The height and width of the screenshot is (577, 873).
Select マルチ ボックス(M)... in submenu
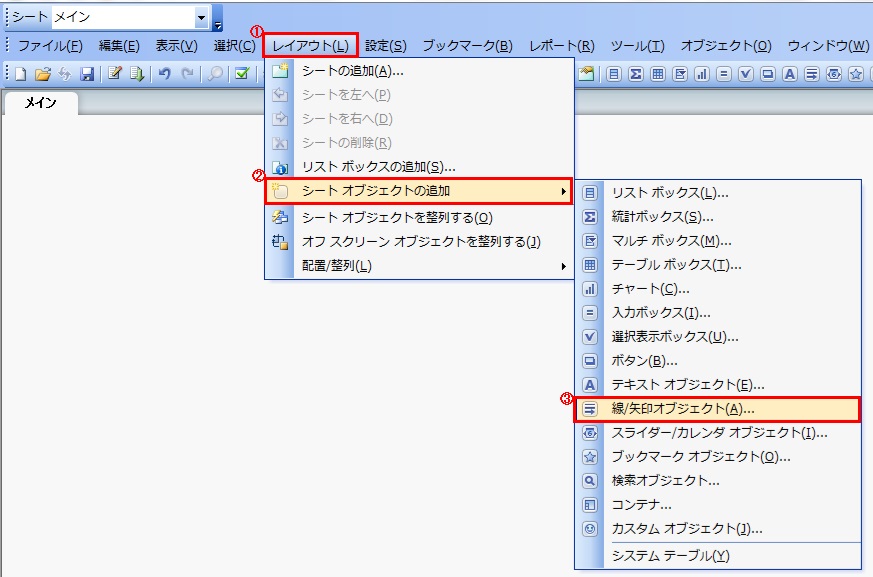click(x=718, y=241)
